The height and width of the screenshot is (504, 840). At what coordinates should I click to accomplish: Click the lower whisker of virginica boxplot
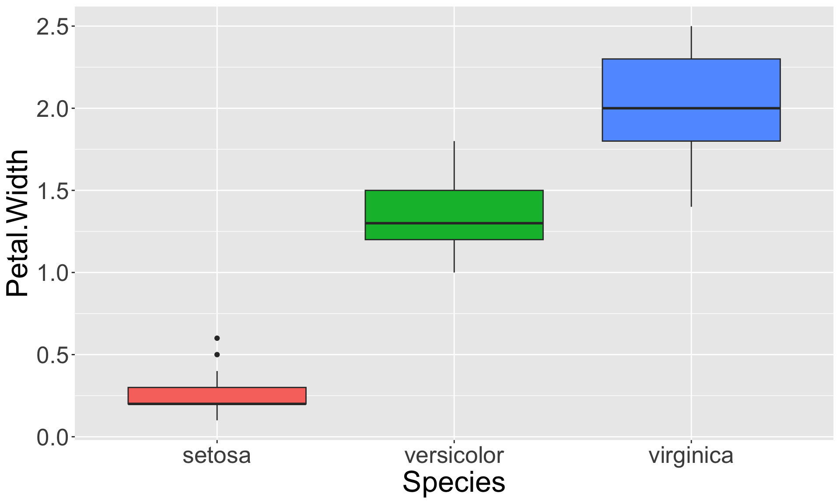pyautogui.click(x=691, y=174)
